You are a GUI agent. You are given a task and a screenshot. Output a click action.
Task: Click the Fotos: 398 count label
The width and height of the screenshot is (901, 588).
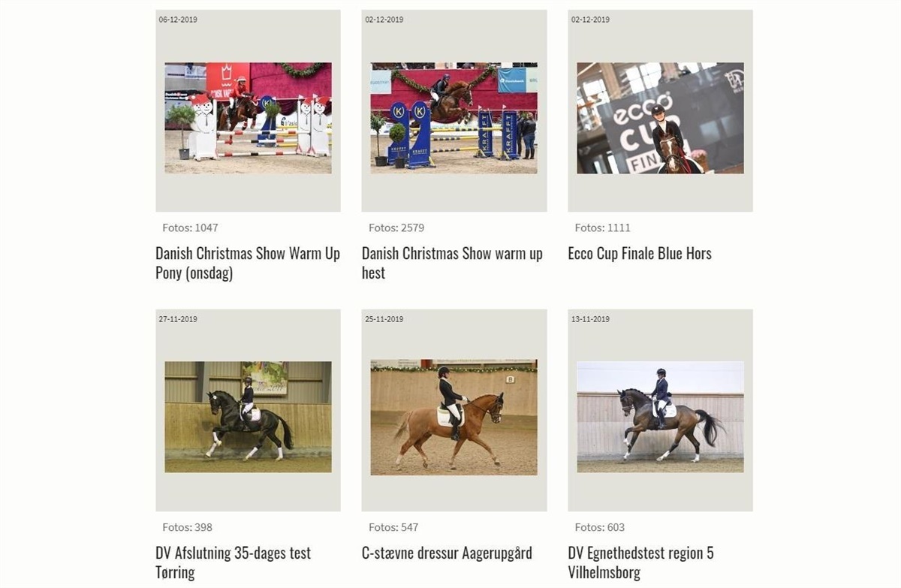(187, 527)
